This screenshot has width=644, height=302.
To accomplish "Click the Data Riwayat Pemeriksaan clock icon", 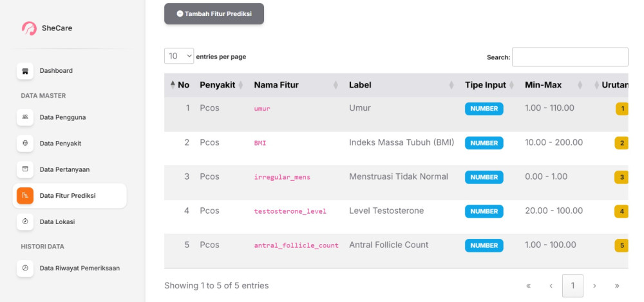I will [25, 268].
